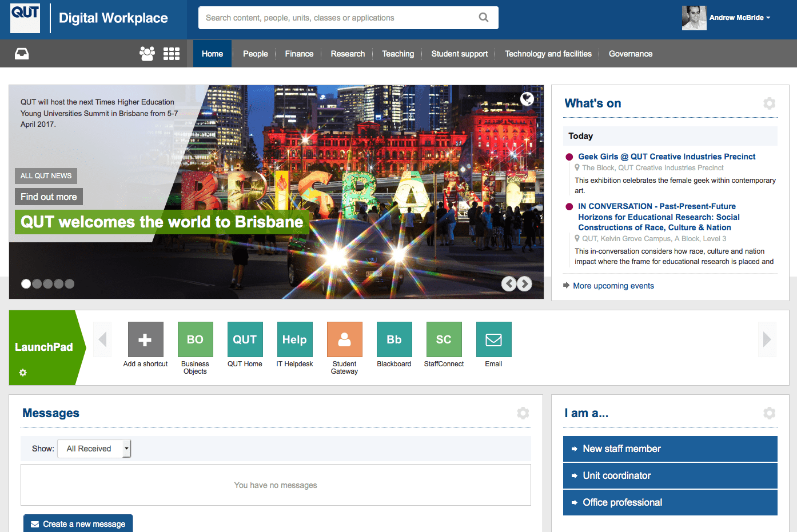Expand New staff member option
The width and height of the screenshot is (797, 532).
click(x=670, y=449)
